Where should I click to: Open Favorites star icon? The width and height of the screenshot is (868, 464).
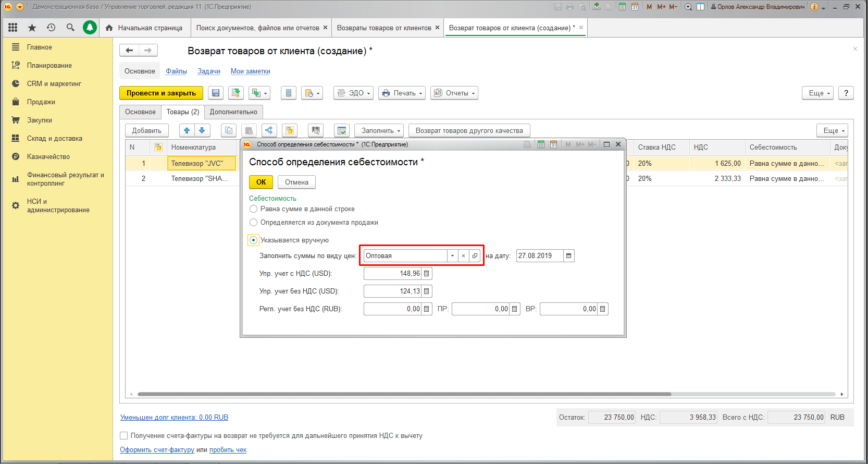(32, 28)
